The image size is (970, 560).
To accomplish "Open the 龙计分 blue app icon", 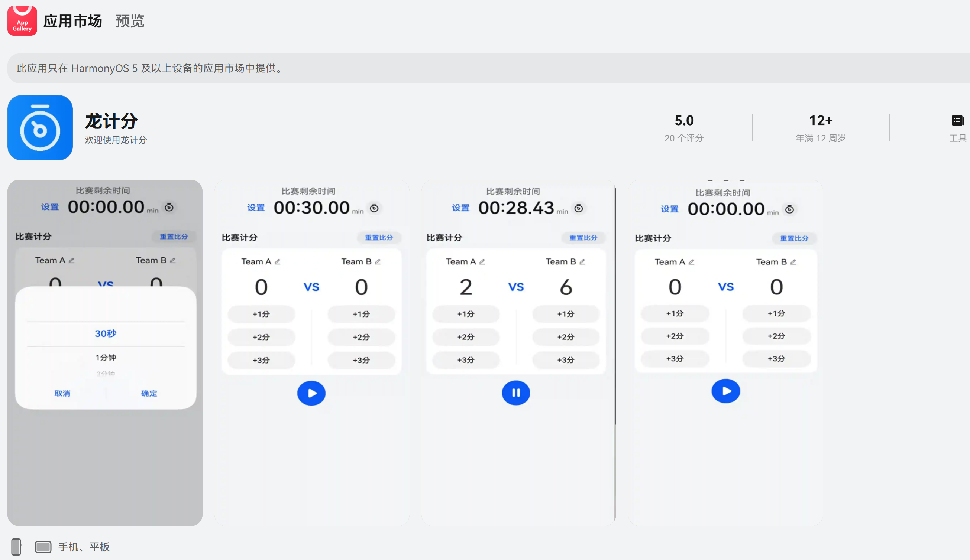I will pos(40,128).
